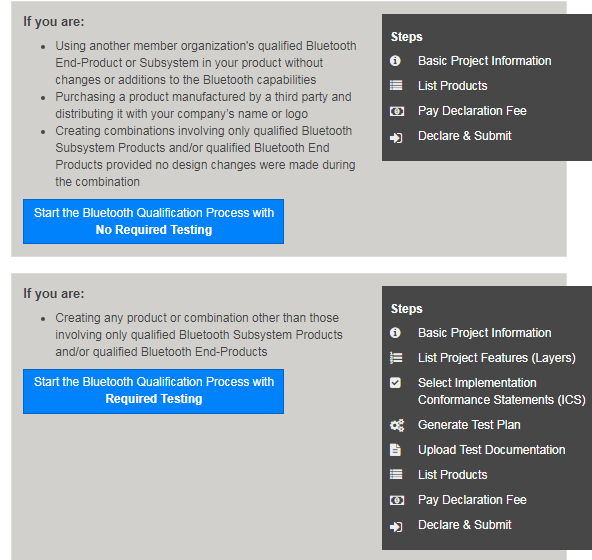
Task: Click the sign-in arrow icon beside Declare & Submit in the top Steps panel
Action: (396, 138)
